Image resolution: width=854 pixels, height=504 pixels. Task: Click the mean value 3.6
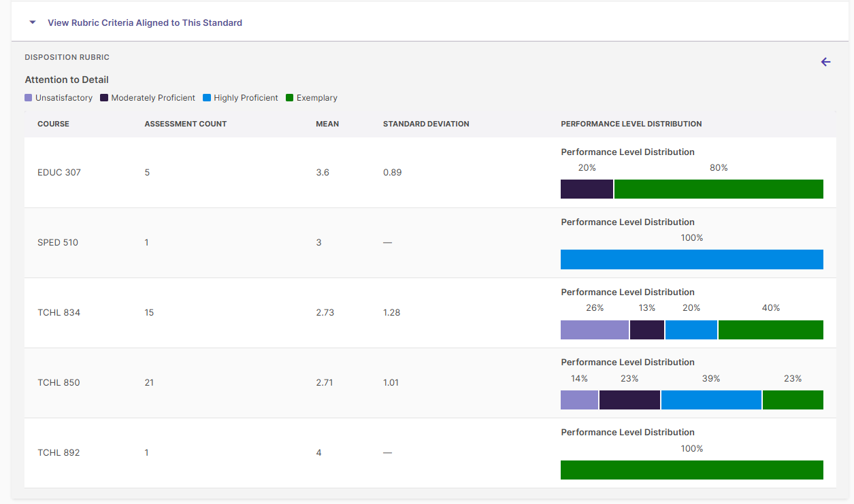[323, 173]
